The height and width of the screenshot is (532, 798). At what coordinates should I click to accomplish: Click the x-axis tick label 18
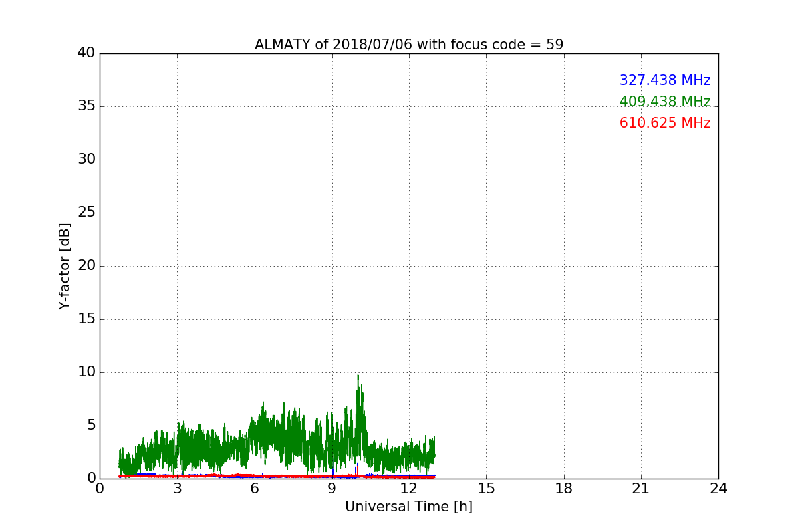[564, 489]
